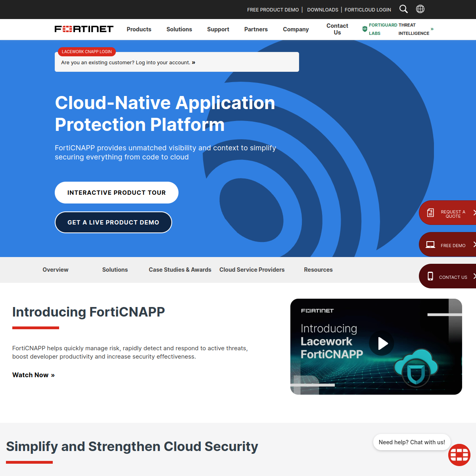Expand the Company navigation menu
This screenshot has width=476, height=476.
point(296,29)
